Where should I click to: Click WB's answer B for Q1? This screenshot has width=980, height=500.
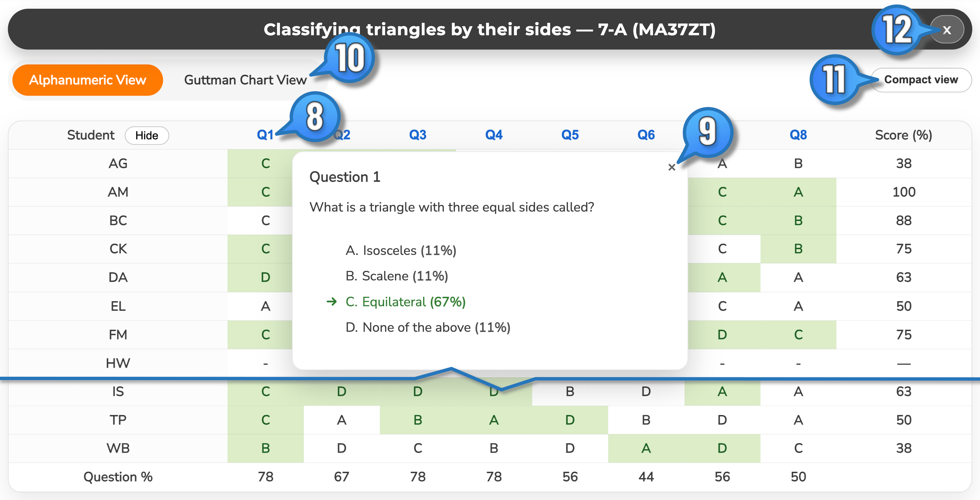pyautogui.click(x=265, y=448)
